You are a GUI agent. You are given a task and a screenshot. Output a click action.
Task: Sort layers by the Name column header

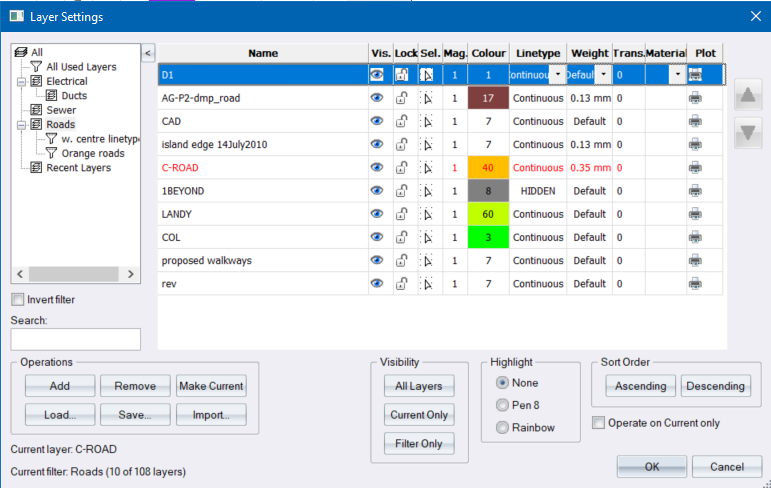[x=263, y=53]
